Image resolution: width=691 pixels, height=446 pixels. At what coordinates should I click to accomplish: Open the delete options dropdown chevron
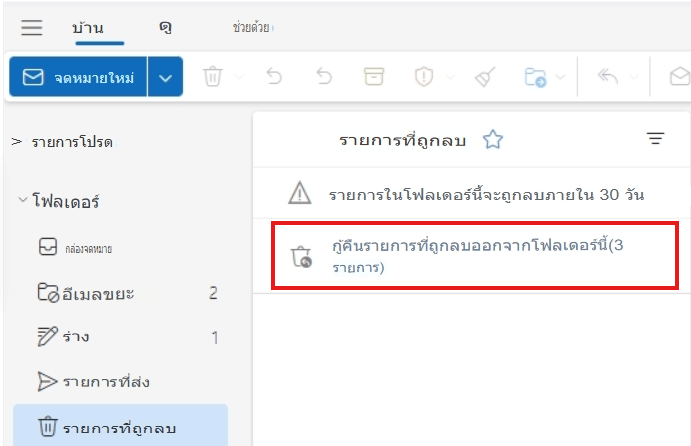tap(239, 77)
